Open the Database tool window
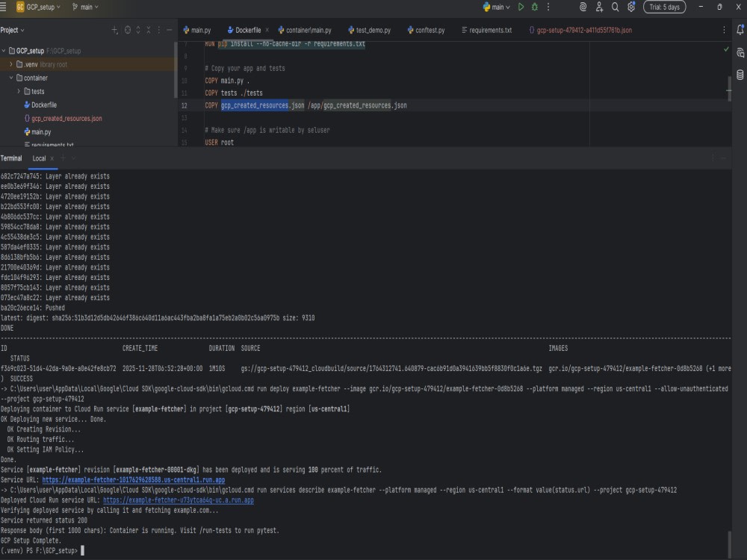 740,75
